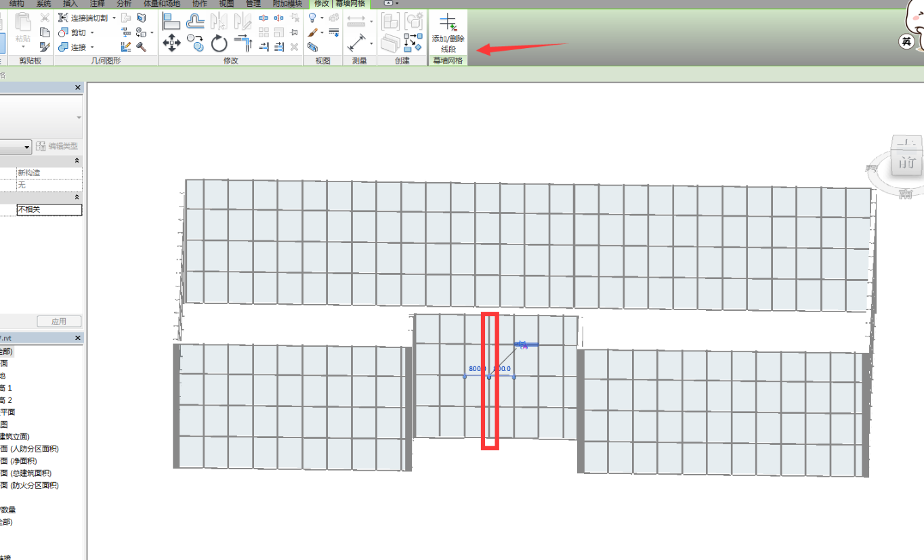Select browser item ending in (总建筑面积)
This screenshot has width=924, height=560.
coord(26,473)
